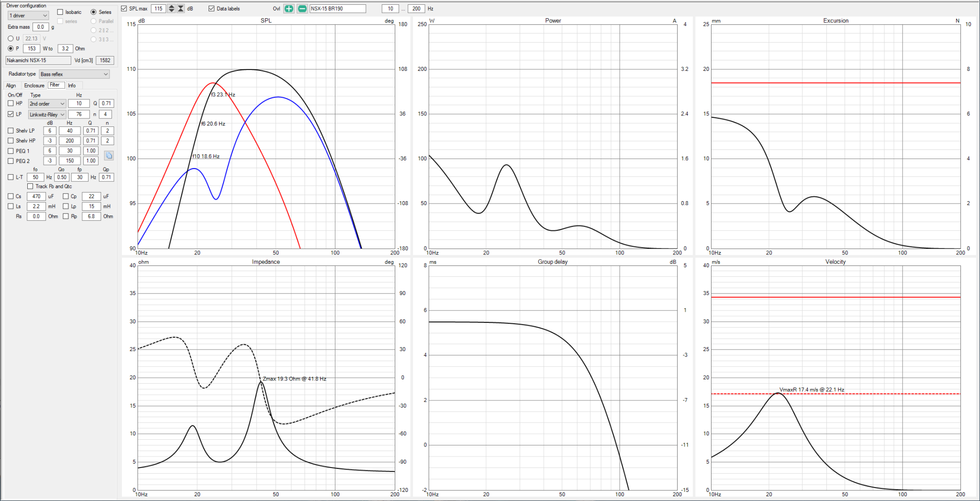Click the LP order n field 4
The image size is (980, 501).
pos(105,114)
